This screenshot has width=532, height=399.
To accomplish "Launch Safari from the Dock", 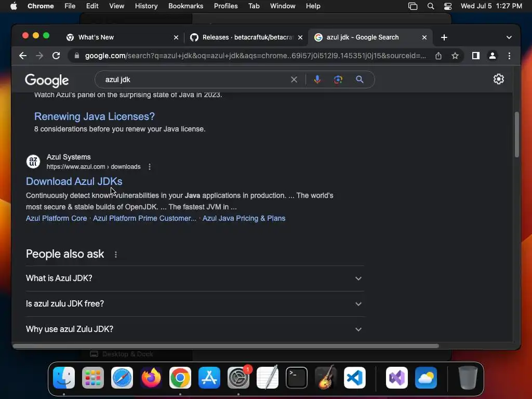I will (122, 378).
